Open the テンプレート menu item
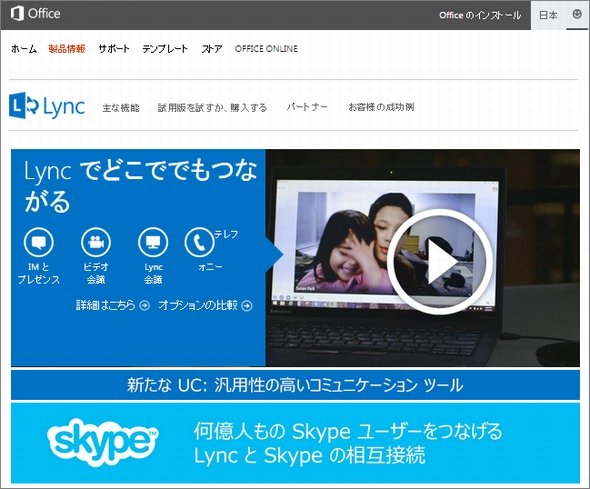The width and height of the screenshot is (590, 489). point(165,49)
